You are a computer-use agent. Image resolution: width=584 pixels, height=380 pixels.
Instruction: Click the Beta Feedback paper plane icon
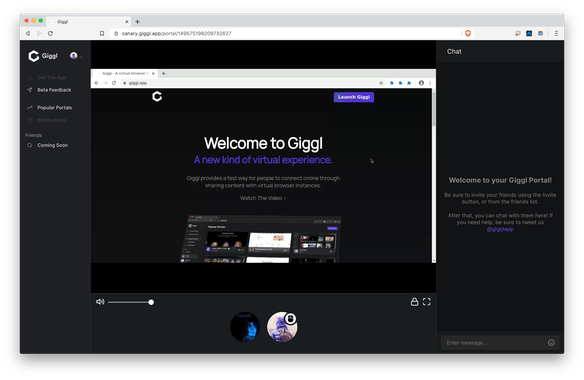pos(29,90)
